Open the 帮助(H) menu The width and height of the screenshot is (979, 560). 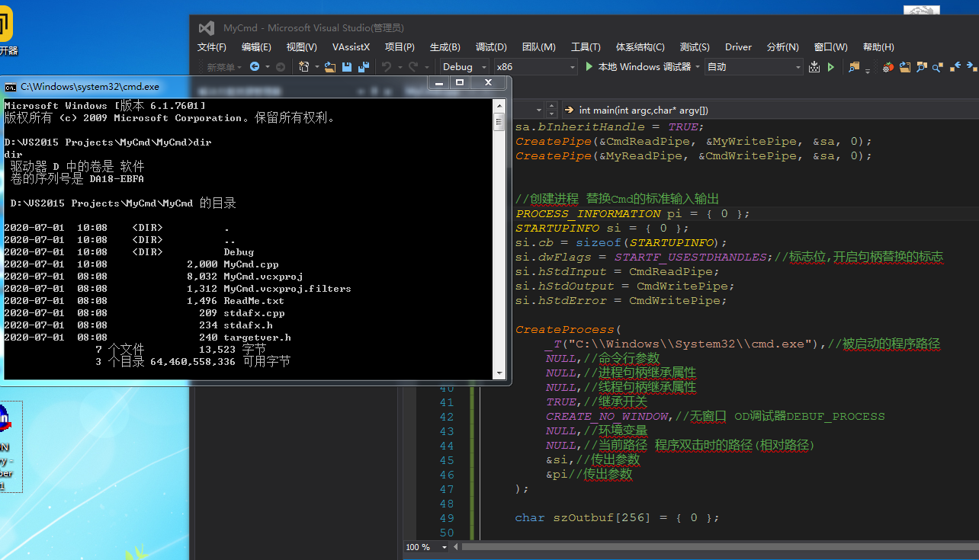pyautogui.click(x=878, y=47)
